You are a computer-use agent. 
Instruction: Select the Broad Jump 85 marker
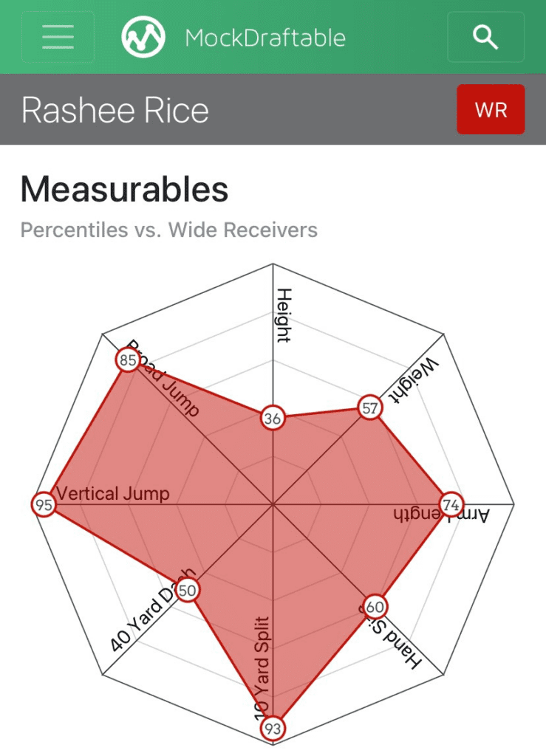[x=128, y=360]
